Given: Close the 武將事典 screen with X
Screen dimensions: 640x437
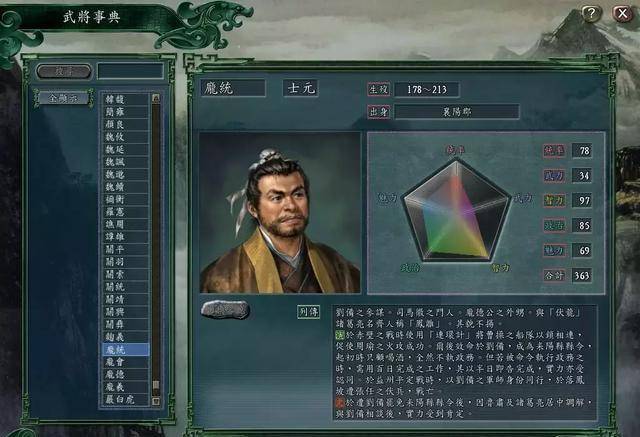Looking at the screenshot, I should pyautogui.click(x=622, y=14).
